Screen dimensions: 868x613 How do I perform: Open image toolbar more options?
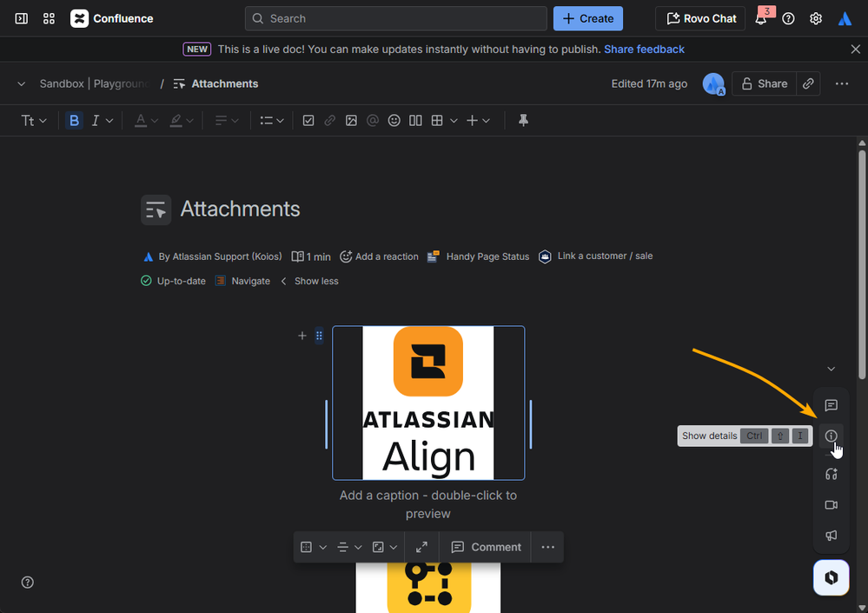pyautogui.click(x=547, y=547)
